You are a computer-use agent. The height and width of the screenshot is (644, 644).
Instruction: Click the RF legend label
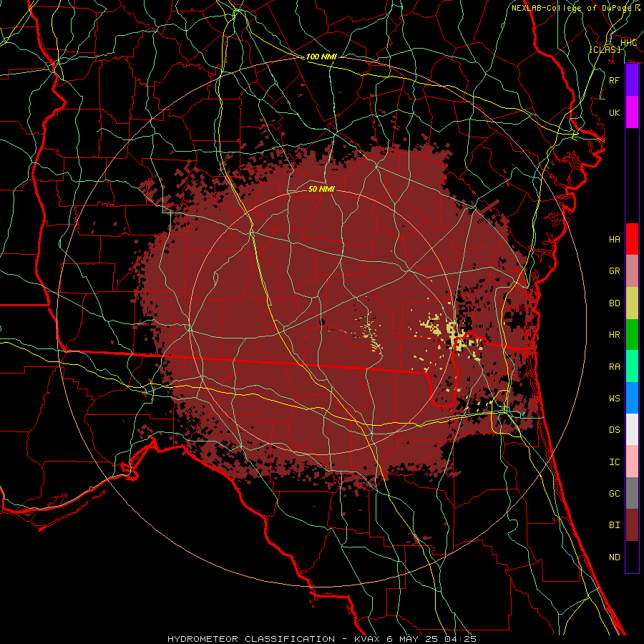[x=615, y=80]
